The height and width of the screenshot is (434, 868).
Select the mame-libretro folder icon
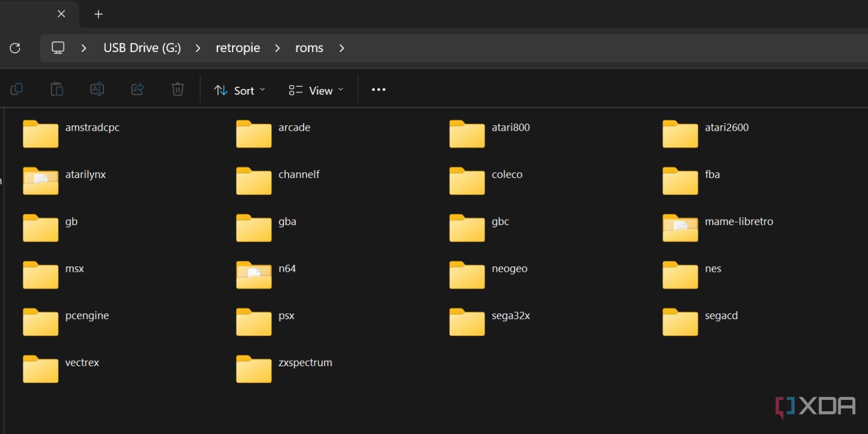(x=680, y=228)
